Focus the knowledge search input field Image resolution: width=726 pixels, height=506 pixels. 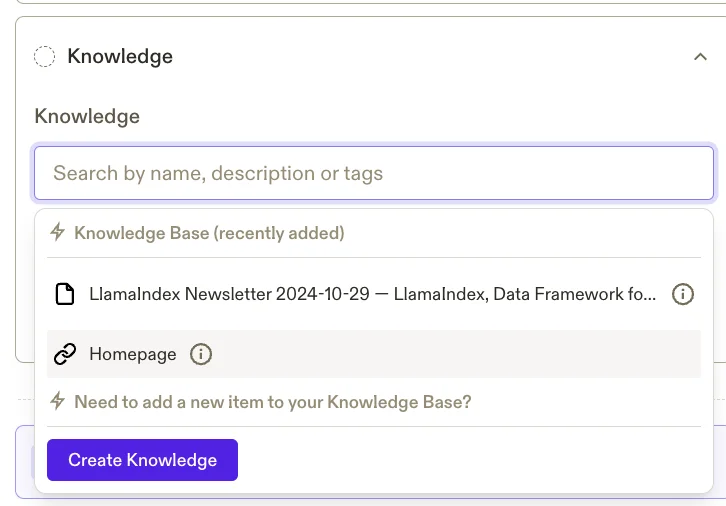(x=374, y=173)
